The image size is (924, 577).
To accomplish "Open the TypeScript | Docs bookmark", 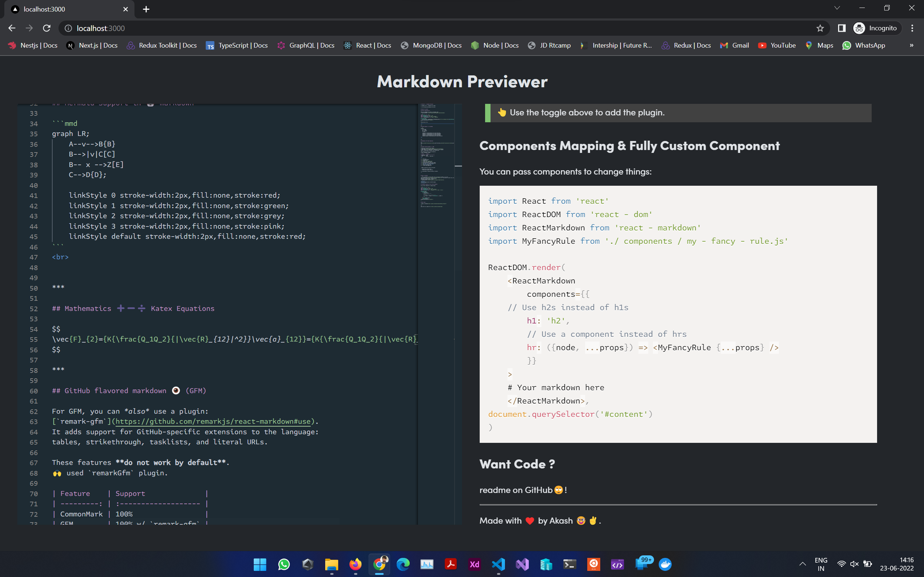I will click(237, 45).
